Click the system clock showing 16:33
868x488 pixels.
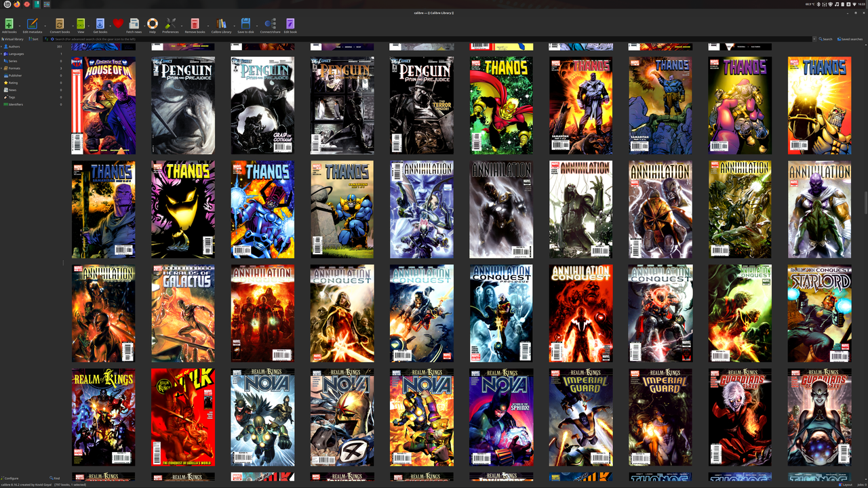point(861,3)
